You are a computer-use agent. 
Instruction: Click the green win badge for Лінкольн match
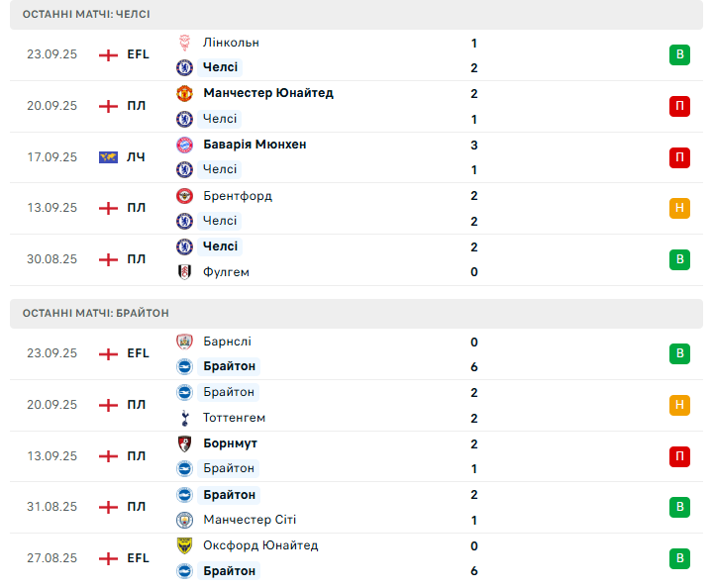[x=679, y=54]
